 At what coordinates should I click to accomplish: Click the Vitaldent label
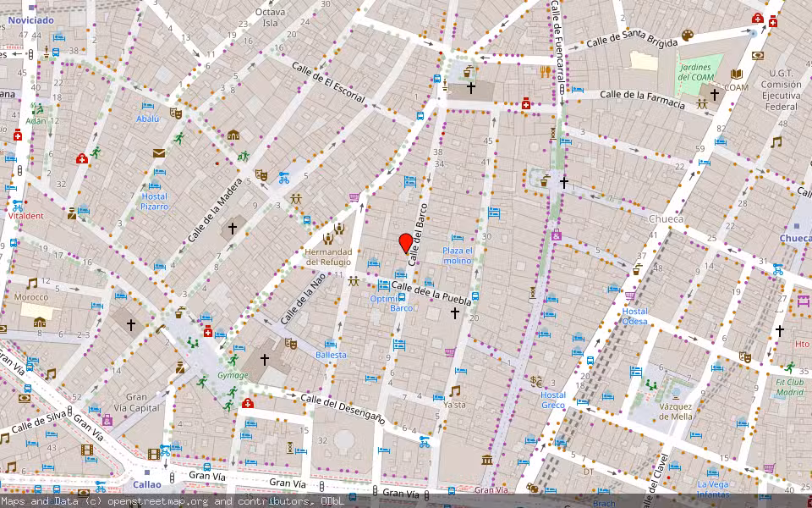(25, 216)
